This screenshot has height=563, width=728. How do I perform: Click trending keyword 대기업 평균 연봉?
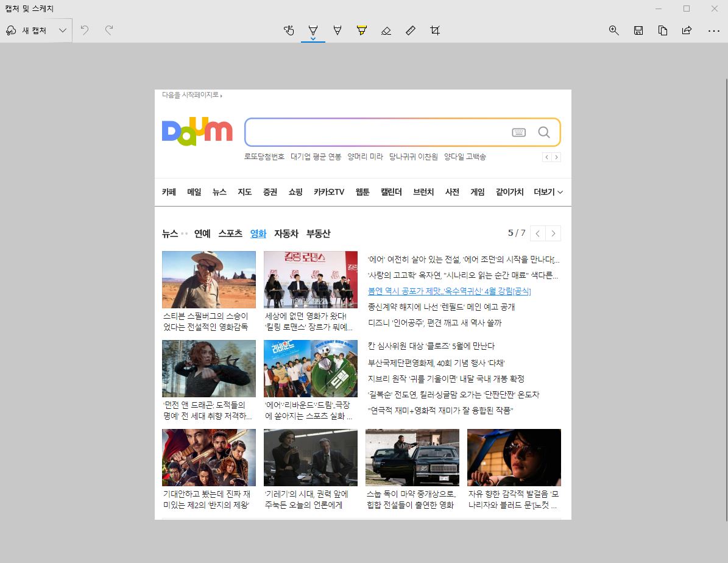click(x=316, y=157)
